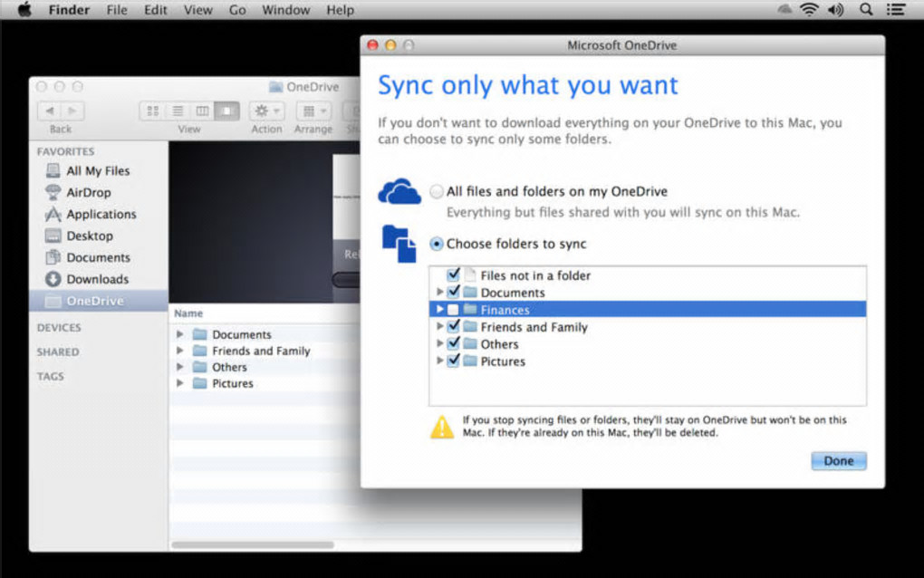Select All files and folders radio button

(437, 191)
